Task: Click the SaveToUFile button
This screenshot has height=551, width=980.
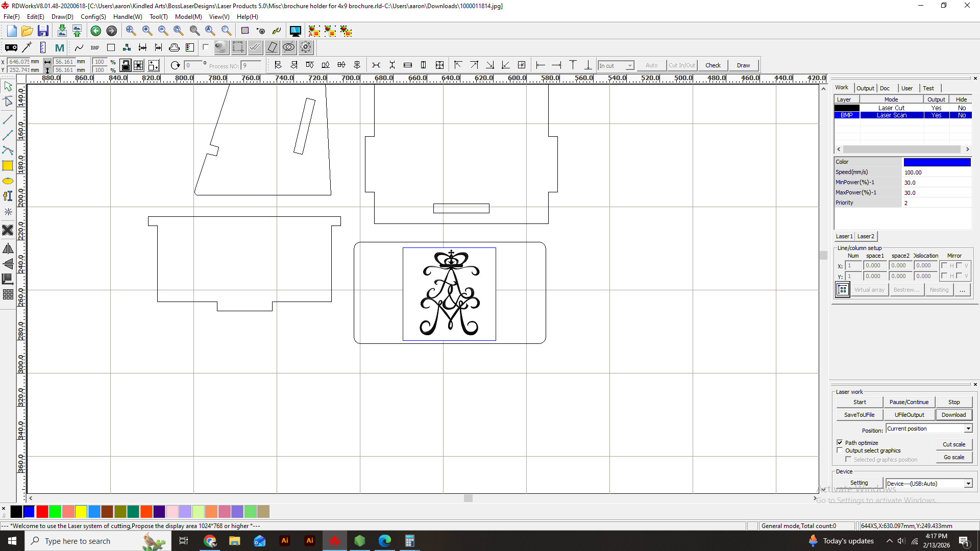Action: (859, 415)
